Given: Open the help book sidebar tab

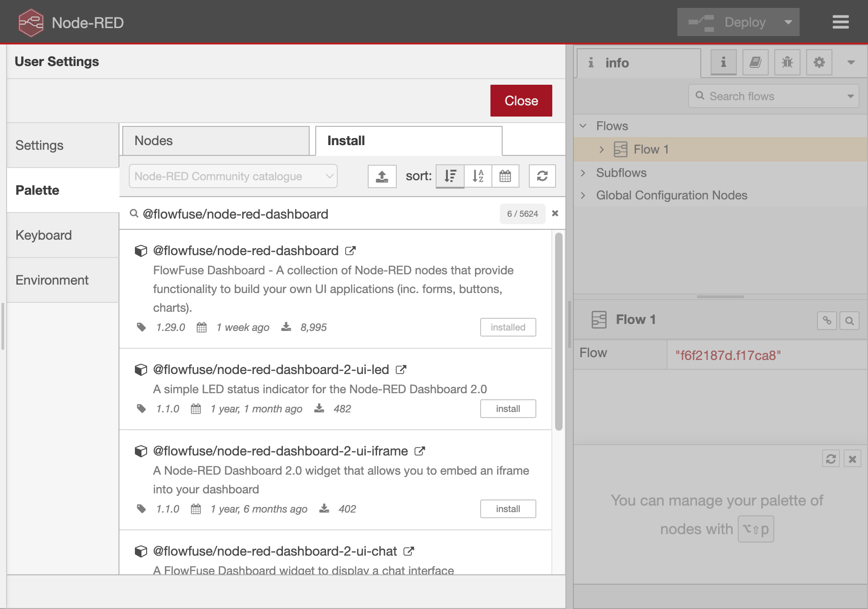Looking at the screenshot, I should pos(755,62).
